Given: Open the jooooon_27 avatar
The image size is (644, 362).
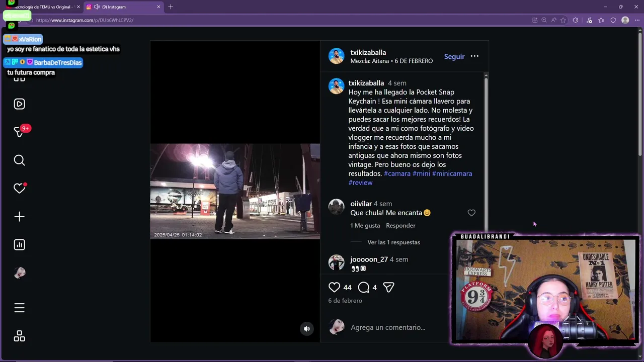Looking at the screenshot, I should 337,262.
